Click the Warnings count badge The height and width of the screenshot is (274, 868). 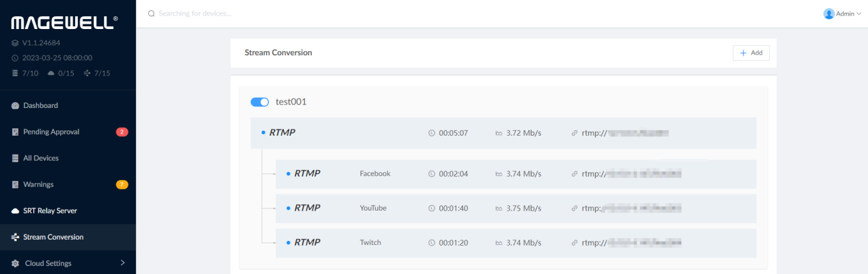coord(122,185)
